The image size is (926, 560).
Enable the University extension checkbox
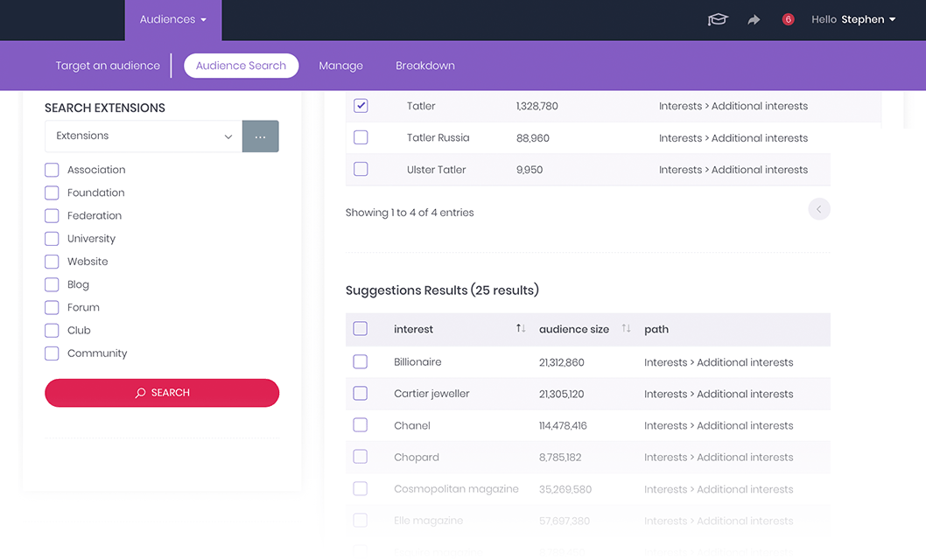pos(52,238)
